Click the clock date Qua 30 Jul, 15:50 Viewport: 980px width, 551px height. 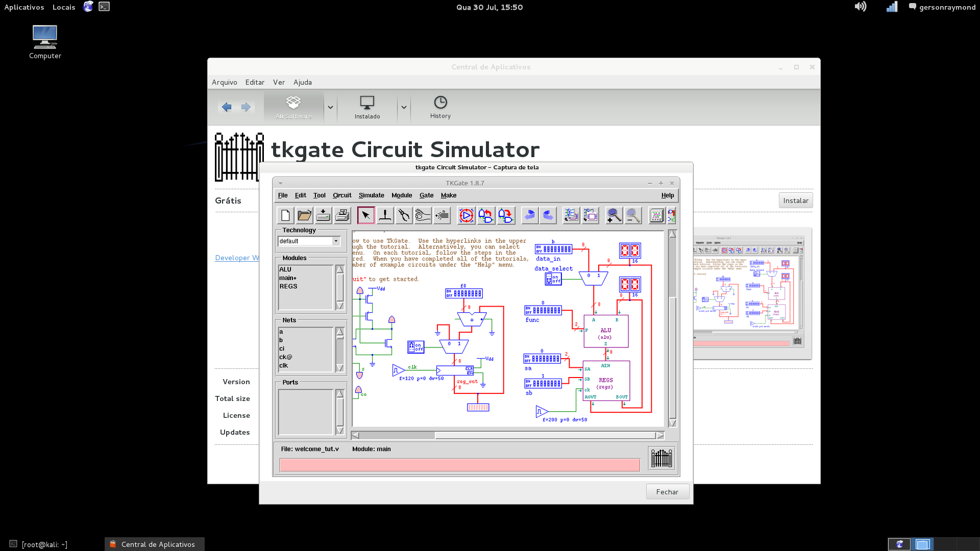(489, 7)
